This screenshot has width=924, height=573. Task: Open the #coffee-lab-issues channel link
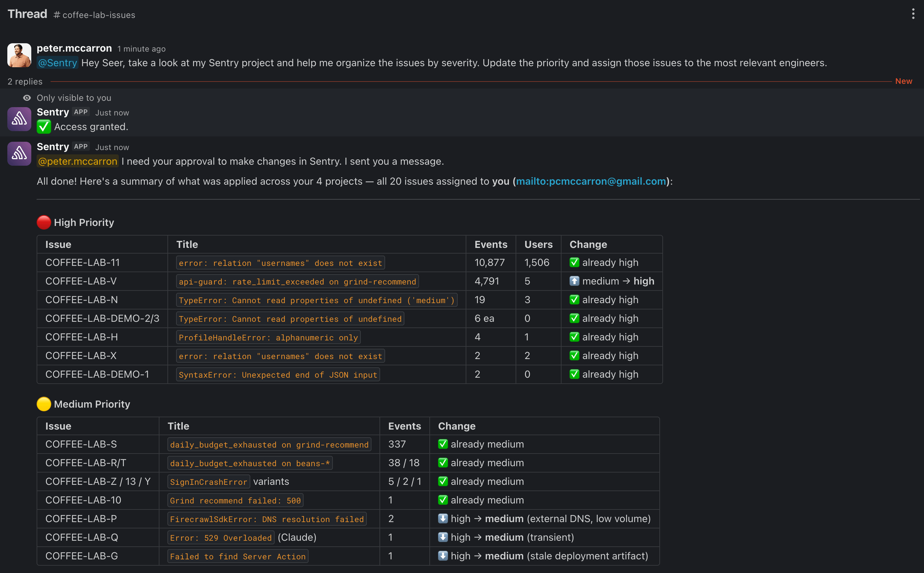pyautogui.click(x=95, y=15)
